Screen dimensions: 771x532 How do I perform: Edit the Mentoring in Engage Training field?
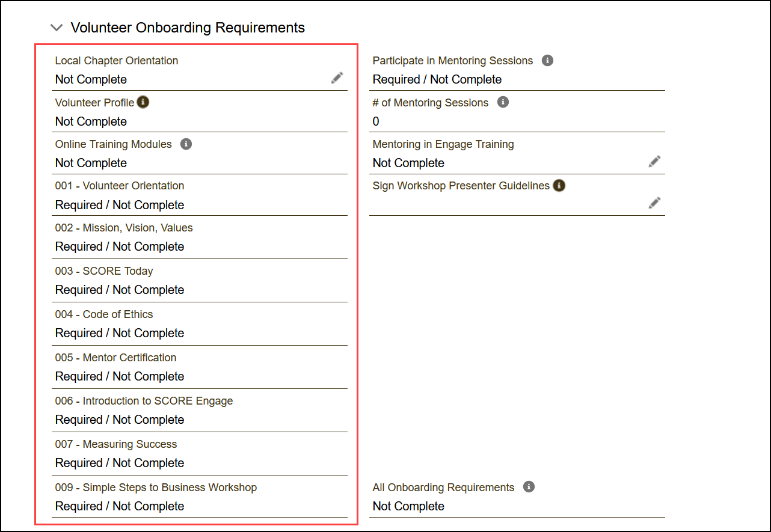coord(654,161)
